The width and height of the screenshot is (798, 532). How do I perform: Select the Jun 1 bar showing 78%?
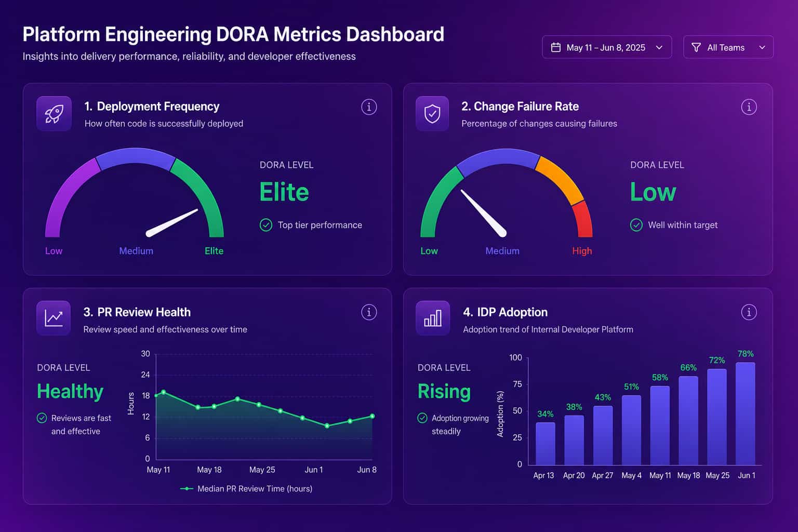click(746, 414)
